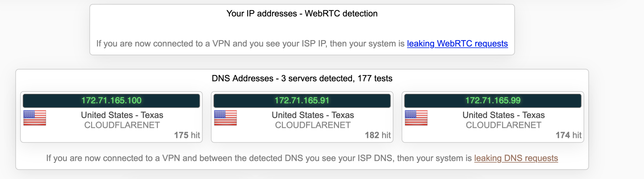644x179 pixels.
Task: Click United States - Texas in third card
Action: click(x=504, y=115)
